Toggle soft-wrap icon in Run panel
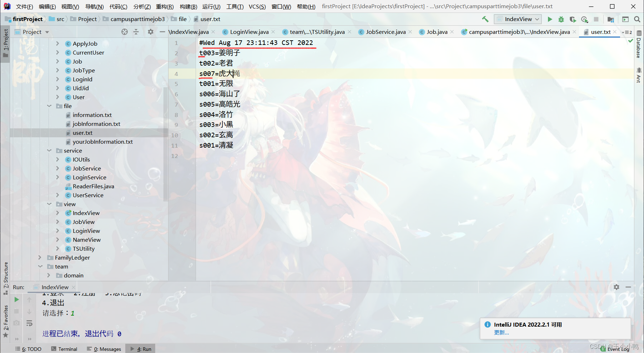644x353 pixels. pos(29,323)
